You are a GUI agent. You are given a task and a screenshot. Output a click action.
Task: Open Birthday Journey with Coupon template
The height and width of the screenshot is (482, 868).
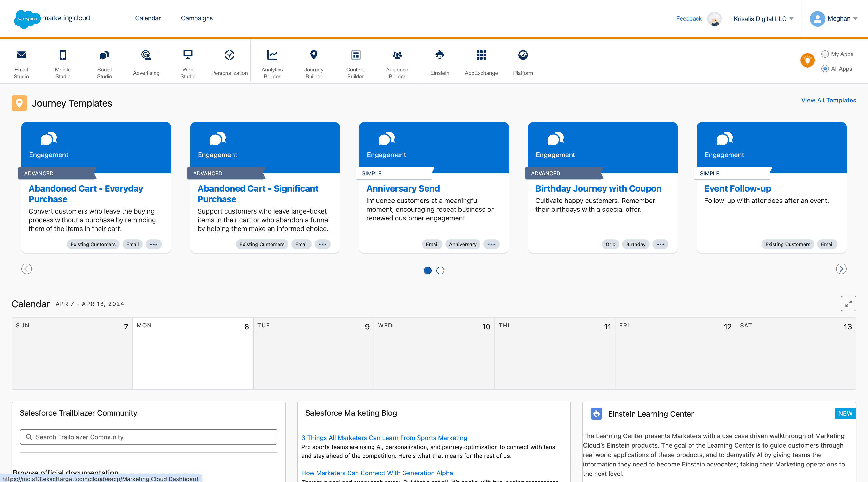pos(598,188)
